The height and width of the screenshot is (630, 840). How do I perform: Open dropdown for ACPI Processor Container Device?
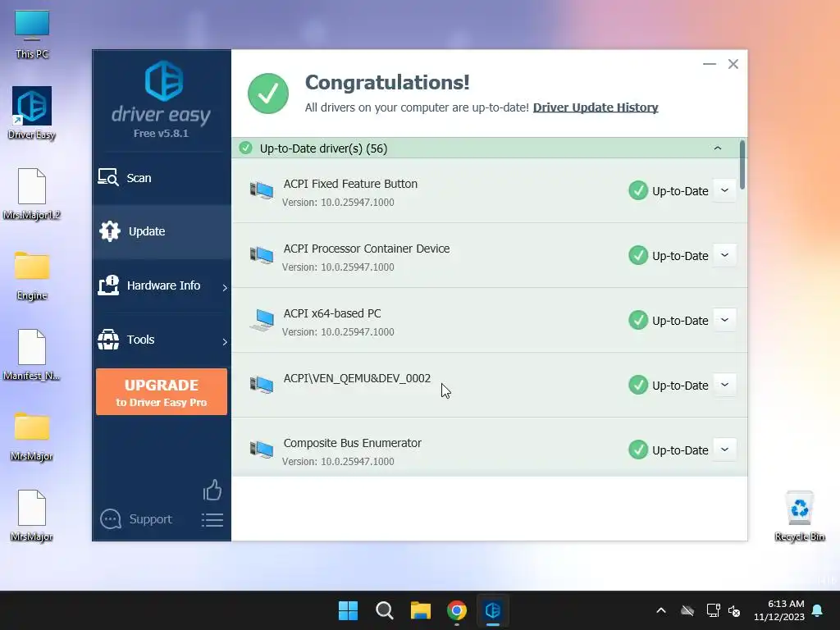pyautogui.click(x=724, y=256)
